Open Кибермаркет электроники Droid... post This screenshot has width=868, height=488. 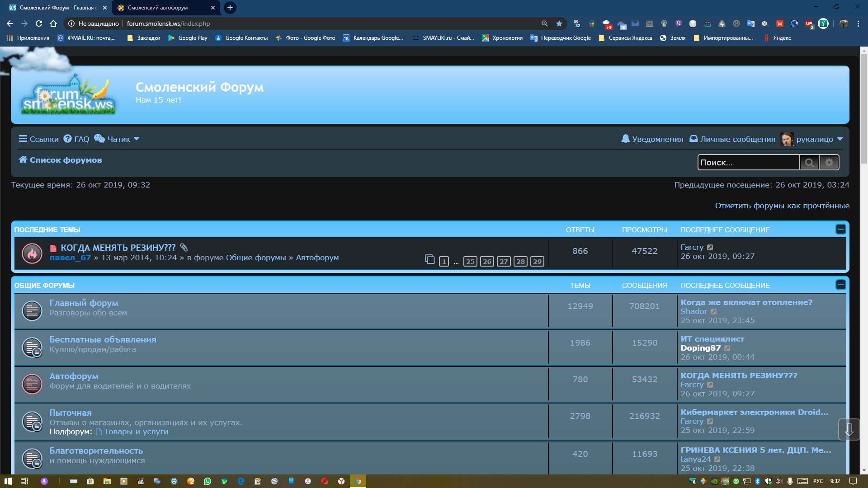(755, 413)
